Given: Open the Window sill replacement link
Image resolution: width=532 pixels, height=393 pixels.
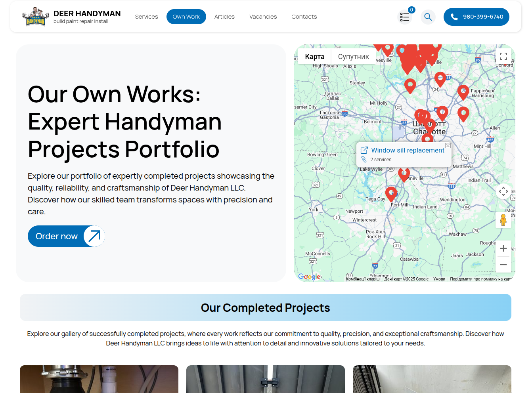Looking at the screenshot, I should [x=408, y=150].
